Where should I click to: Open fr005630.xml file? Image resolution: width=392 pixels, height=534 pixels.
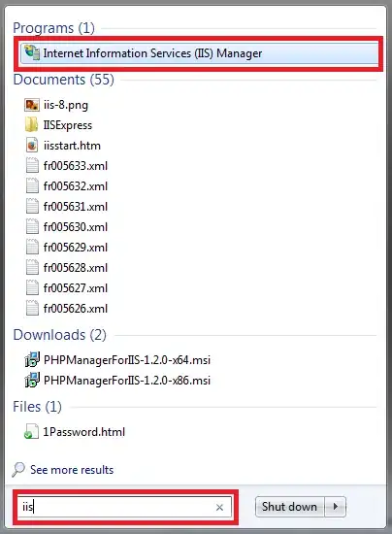(67, 227)
